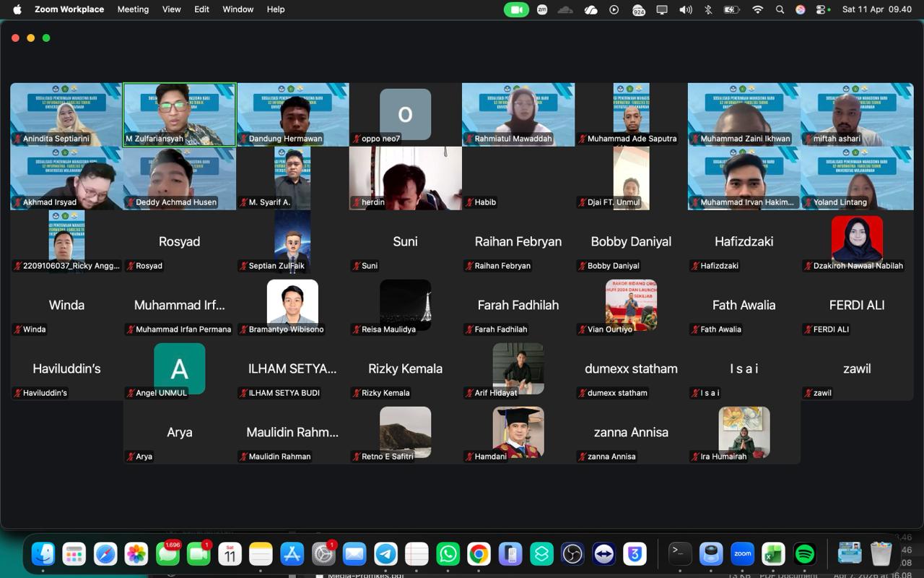Toggle Bluetooth from the menu bar icon
Viewport: 924px width, 578px height.
(708, 9)
